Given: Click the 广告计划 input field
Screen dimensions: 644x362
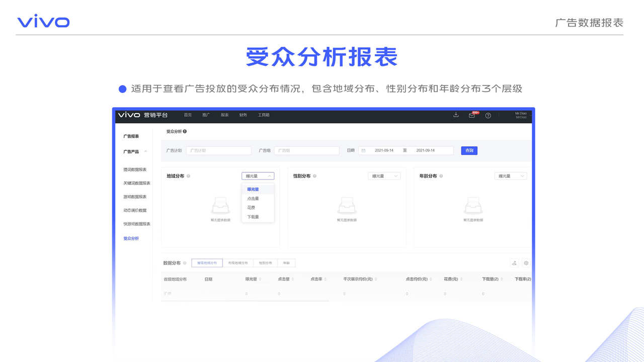Looking at the screenshot, I should click(219, 151).
